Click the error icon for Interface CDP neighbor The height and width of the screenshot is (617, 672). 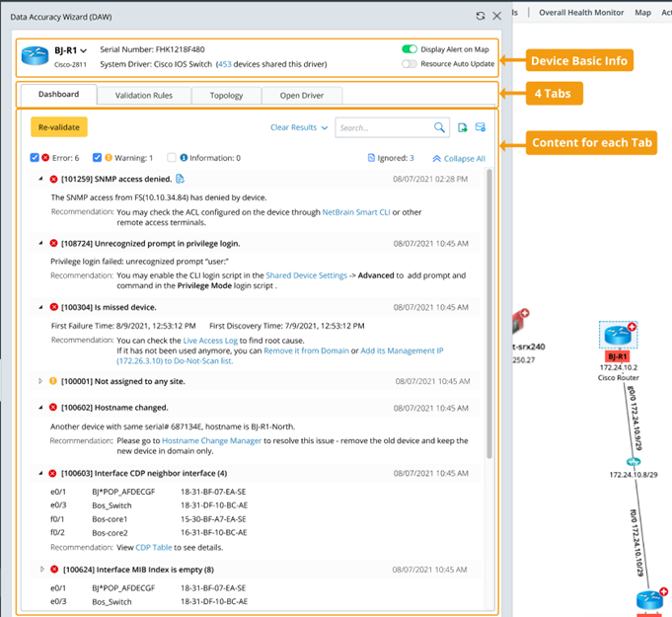[52, 473]
